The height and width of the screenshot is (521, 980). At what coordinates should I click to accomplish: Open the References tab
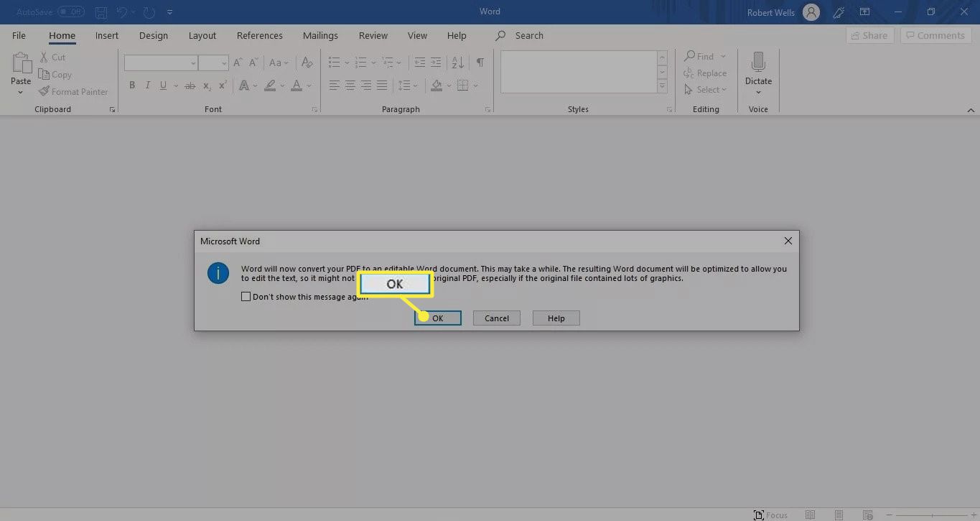260,35
